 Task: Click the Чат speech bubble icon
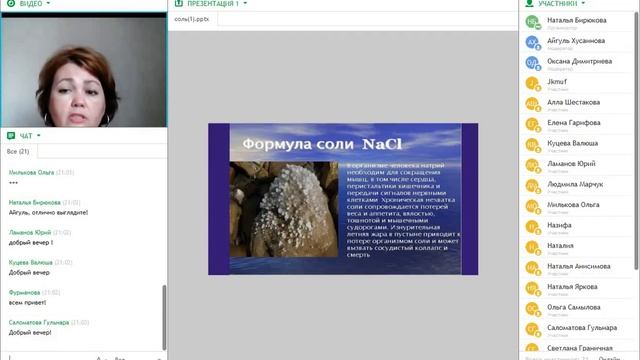(x=11, y=136)
